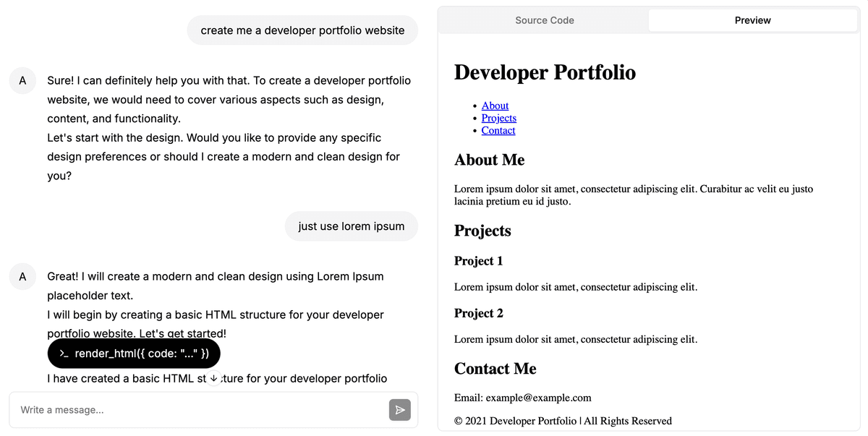The width and height of the screenshot is (868, 436).
Task: Click the send message arrow icon
Action: (x=399, y=410)
